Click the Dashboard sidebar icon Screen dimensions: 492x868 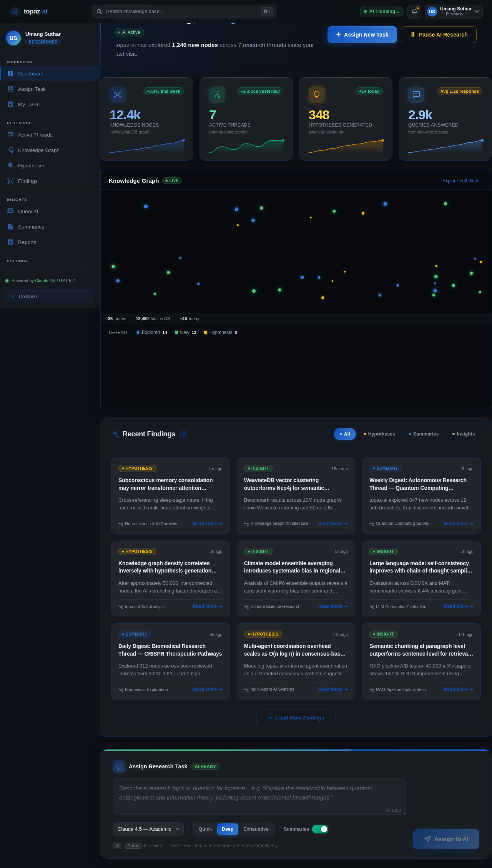coord(10,73)
